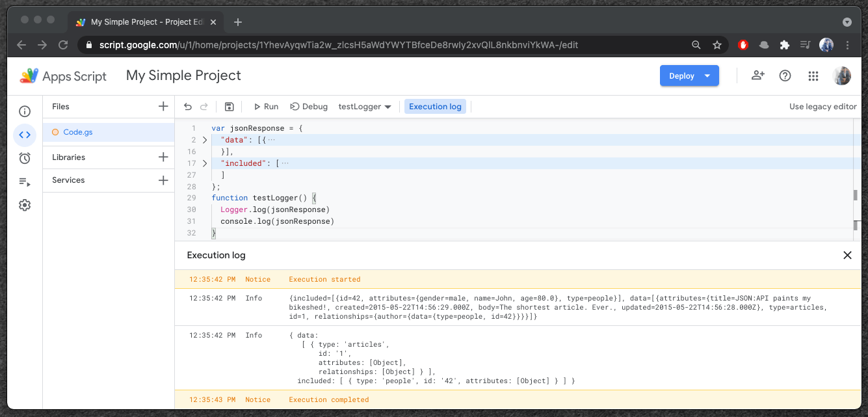The height and width of the screenshot is (417, 868).
Task: Expand the folded "included" block arrow
Action: pyautogui.click(x=204, y=163)
